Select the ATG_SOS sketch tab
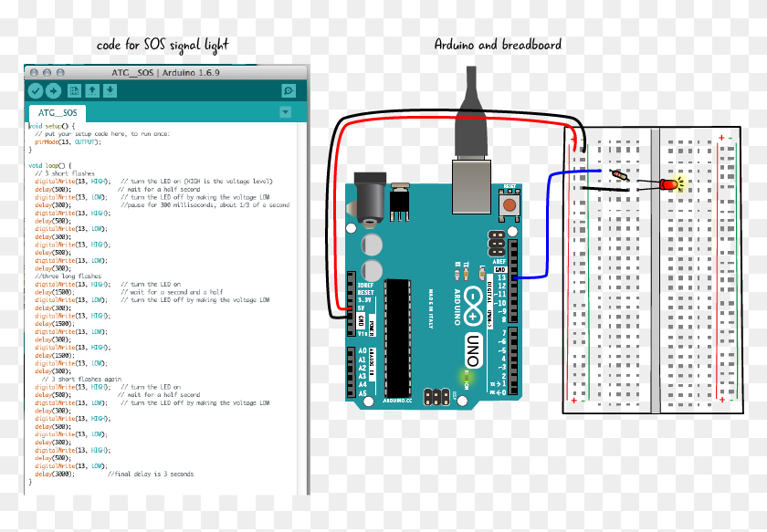767x532 pixels. (58, 113)
